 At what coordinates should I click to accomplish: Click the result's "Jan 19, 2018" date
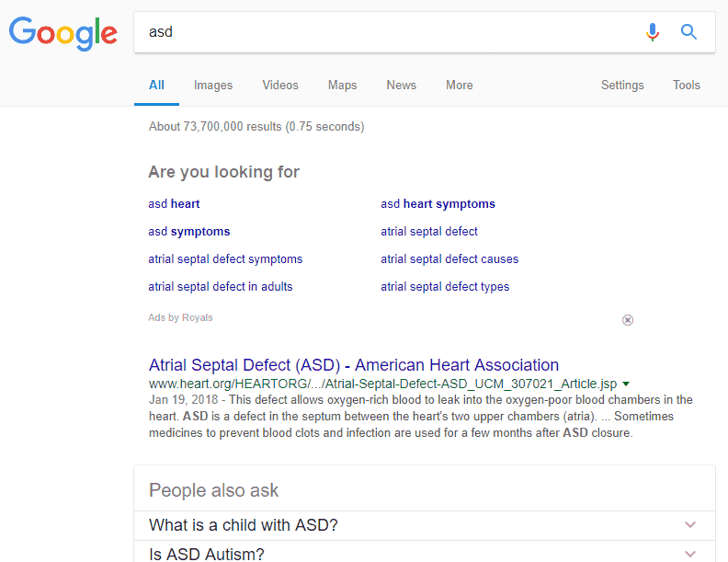click(x=184, y=400)
